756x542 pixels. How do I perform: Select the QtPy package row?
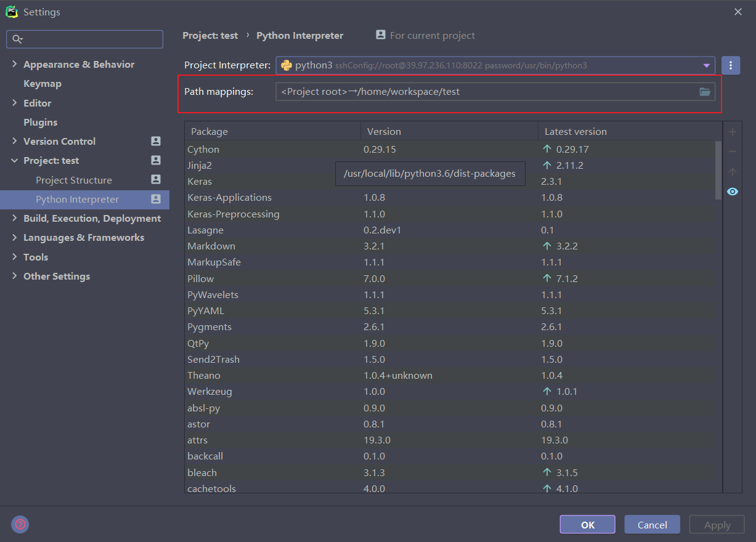[450, 343]
